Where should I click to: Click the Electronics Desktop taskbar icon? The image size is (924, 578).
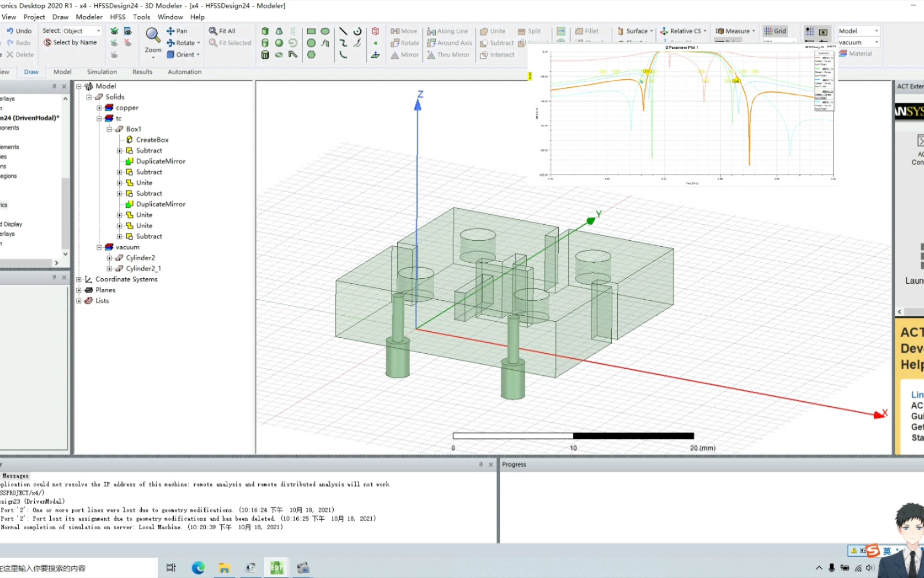pos(276,568)
